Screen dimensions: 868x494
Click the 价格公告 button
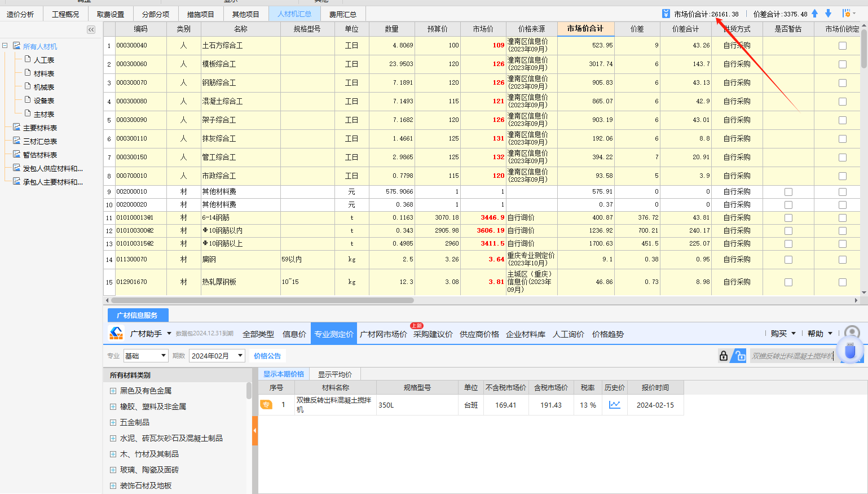267,356
